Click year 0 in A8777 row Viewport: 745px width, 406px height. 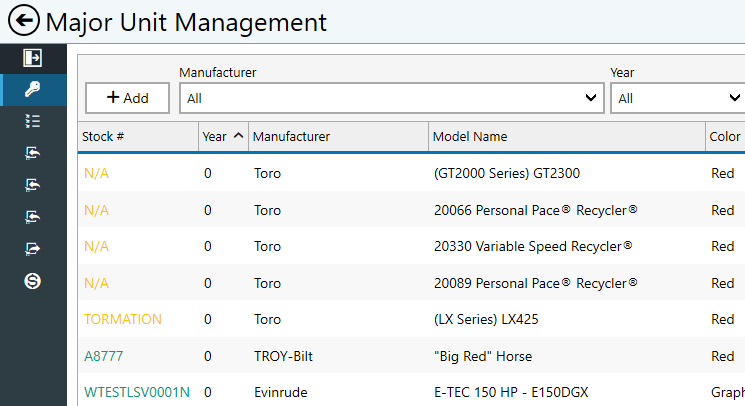tap(208, 356)
